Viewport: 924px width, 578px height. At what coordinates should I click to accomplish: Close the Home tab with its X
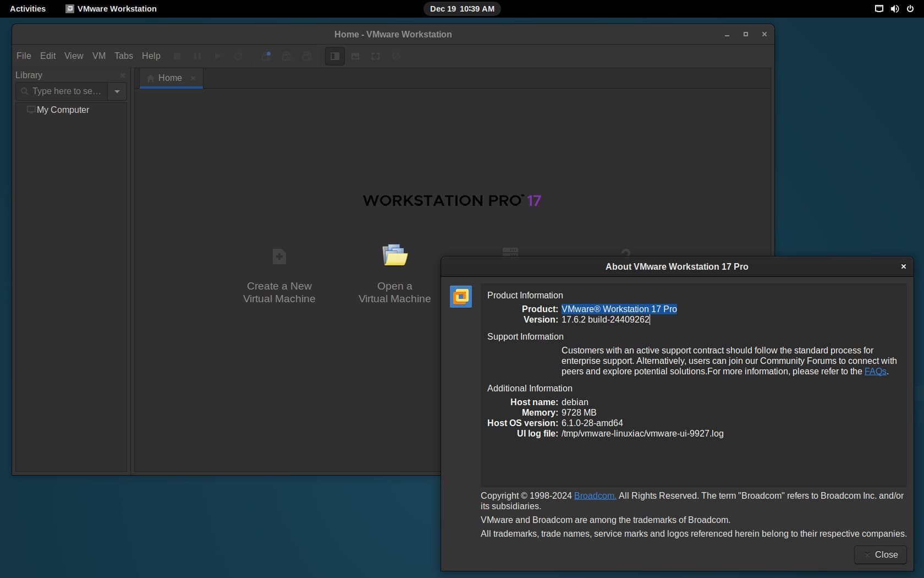[x=193, y=78]
